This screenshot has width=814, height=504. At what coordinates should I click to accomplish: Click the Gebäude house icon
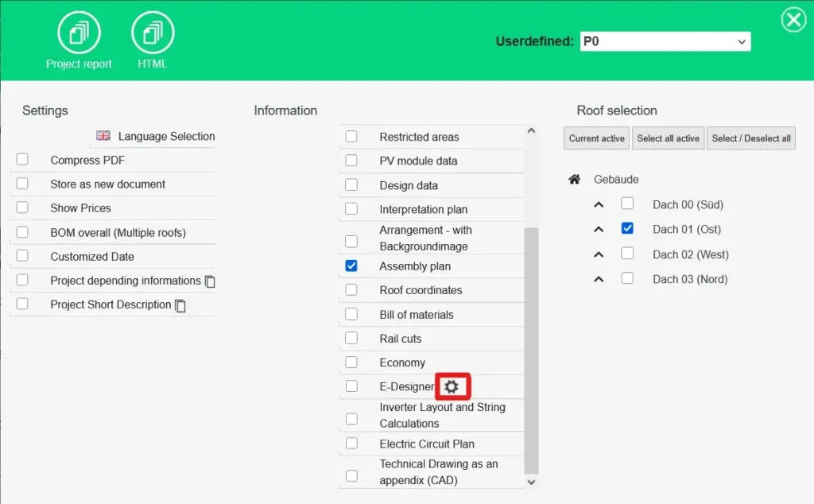tap(574, 180)
